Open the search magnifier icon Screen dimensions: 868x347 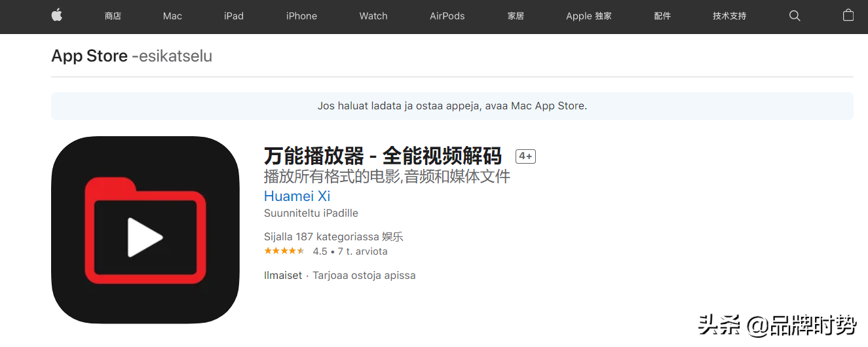(795, 16)
